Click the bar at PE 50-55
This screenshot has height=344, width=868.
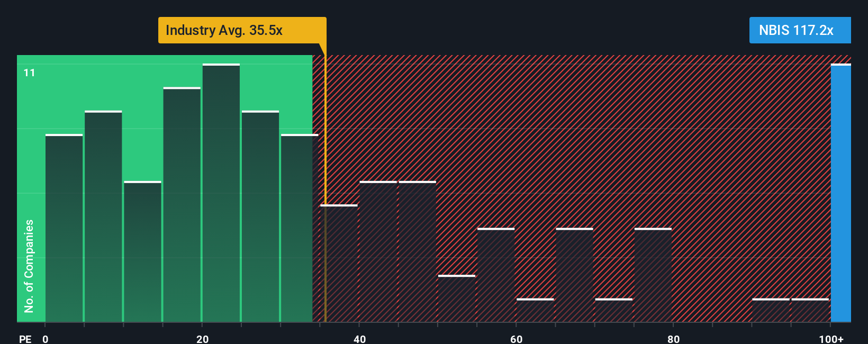(457, 298)
